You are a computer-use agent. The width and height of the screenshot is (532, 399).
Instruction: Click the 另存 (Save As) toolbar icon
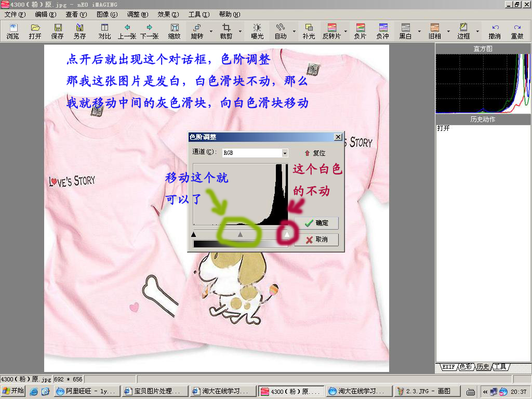coord(79,31)
